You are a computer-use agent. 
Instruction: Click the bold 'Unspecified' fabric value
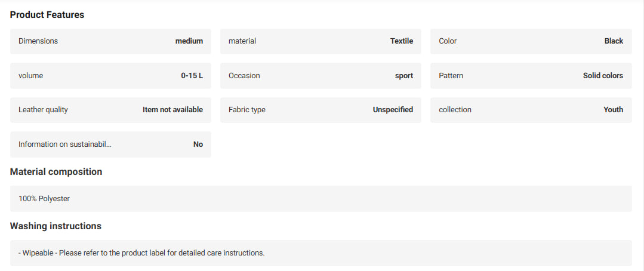pyautogui.click(x=393, y=110)
